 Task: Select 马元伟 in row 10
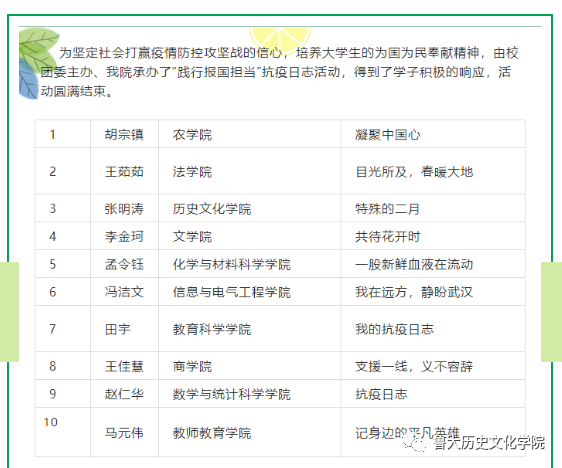tap(124, 433)
